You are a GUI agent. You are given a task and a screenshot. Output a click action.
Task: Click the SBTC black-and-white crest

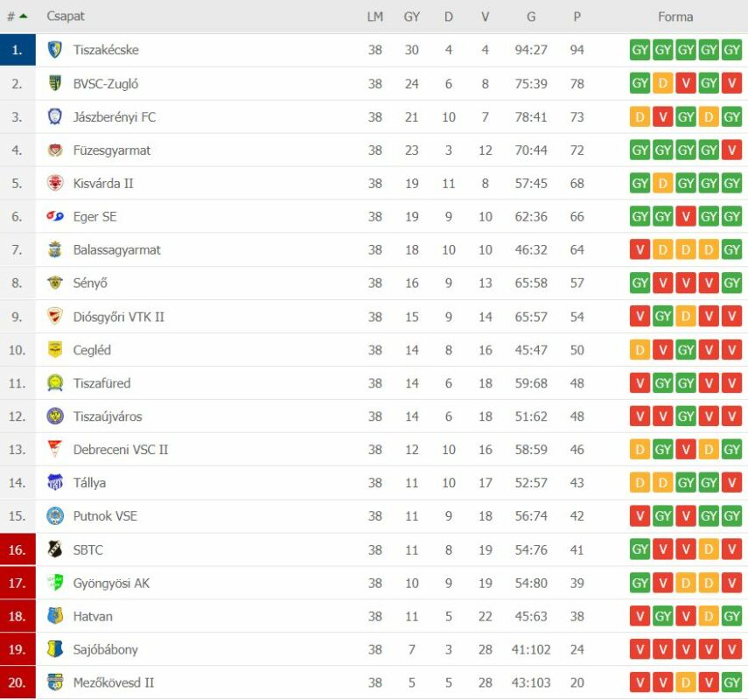[55, 549]
